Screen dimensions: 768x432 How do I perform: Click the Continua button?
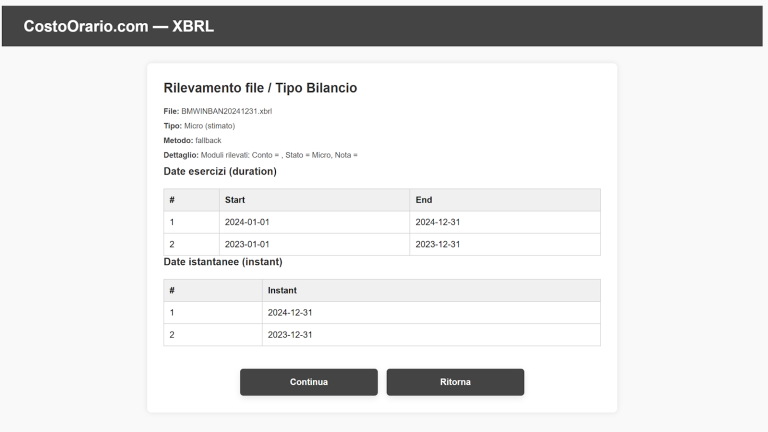coord(308,382)
